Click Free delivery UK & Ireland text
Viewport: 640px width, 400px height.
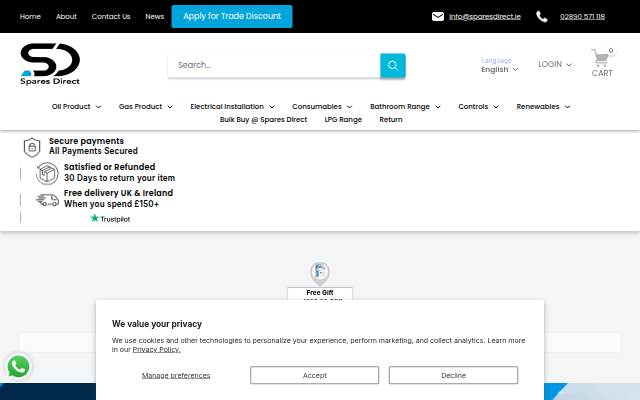coord(118,193)
